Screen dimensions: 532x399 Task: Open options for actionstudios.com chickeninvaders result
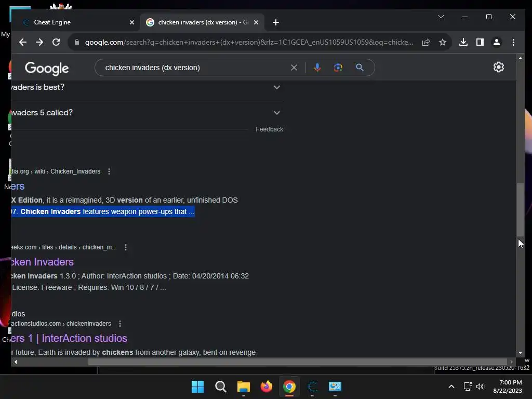(x=120, y=324)
